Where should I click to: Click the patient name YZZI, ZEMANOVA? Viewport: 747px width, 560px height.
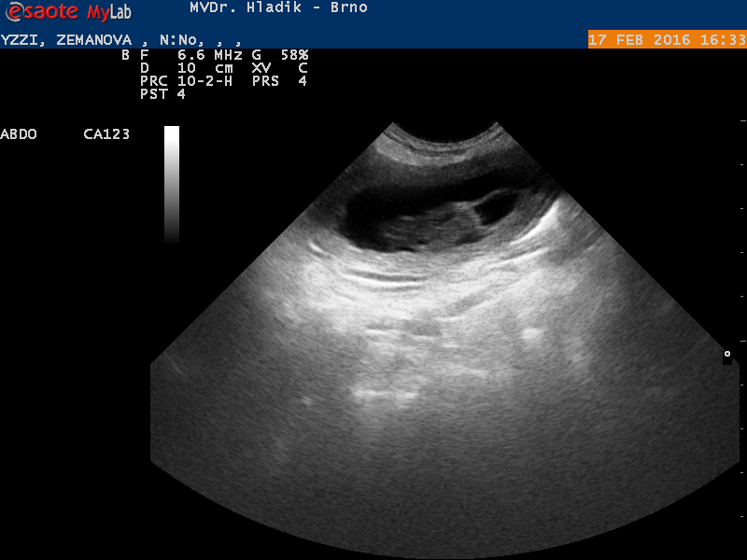pos(66,40)
